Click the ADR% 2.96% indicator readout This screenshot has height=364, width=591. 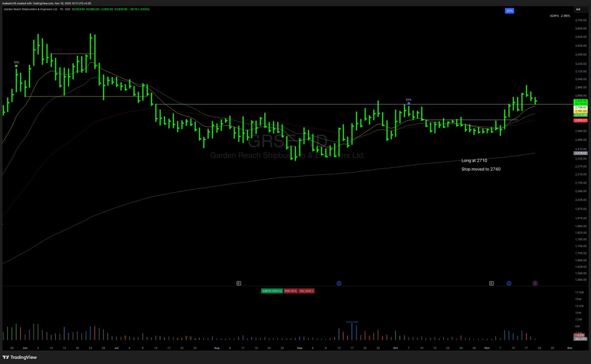[560, 16]
